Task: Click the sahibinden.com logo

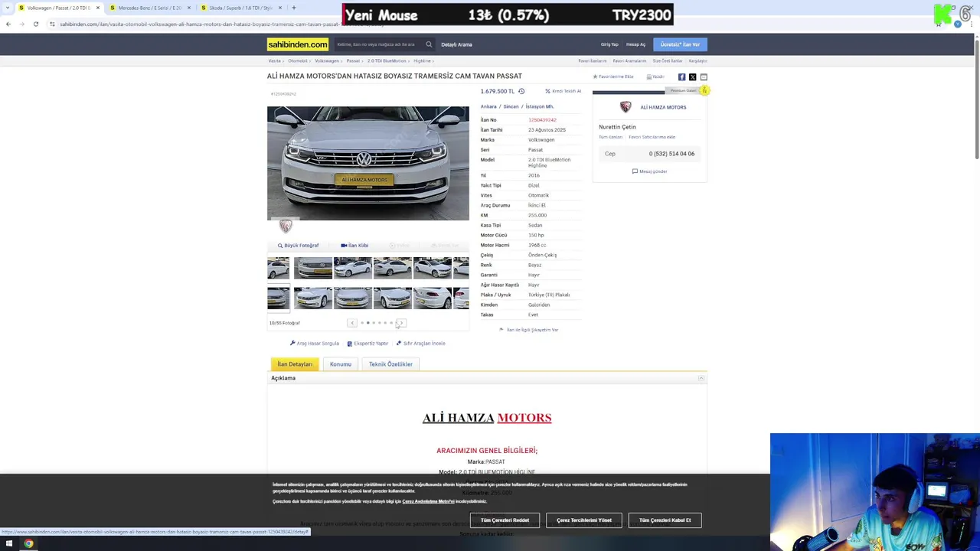Action: (x=298, y=44)
